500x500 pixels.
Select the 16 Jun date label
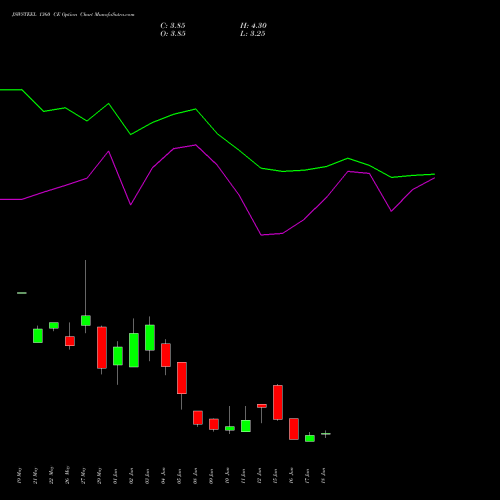click(x=292, y=476)
